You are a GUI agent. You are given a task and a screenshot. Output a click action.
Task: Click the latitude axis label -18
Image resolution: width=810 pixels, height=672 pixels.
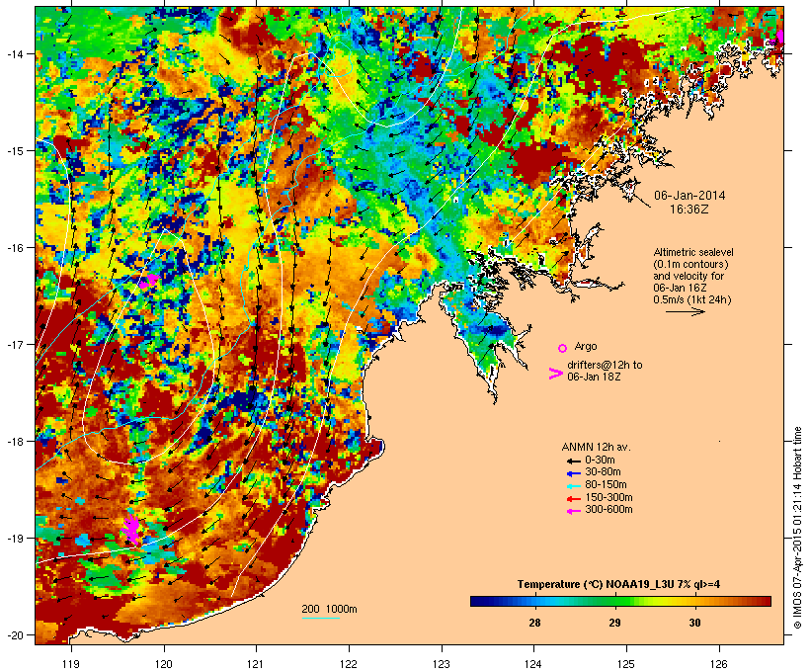(14, 442)
